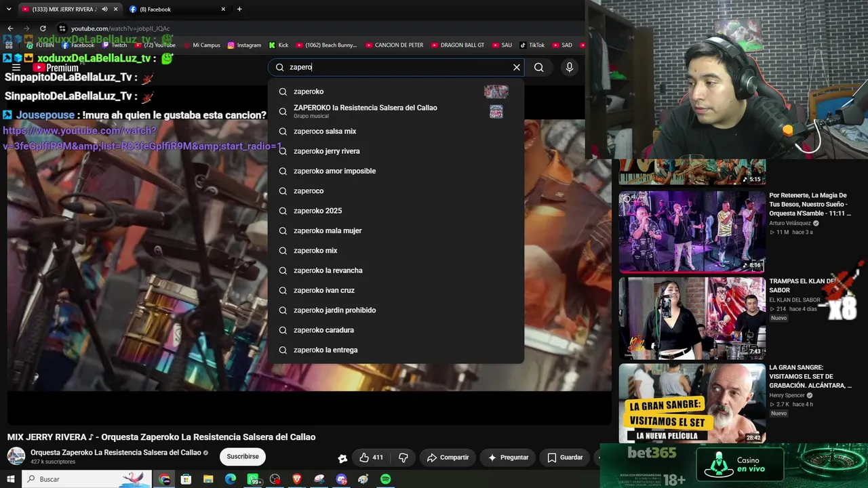Open WhatsApp from taskbar

pyautogui.click(x=254, y=479)
